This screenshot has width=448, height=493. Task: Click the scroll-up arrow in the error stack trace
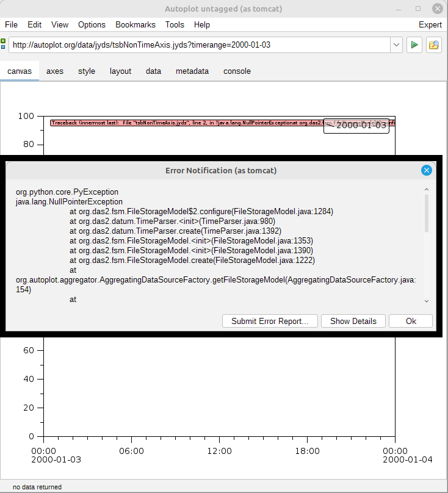point(426,190)
